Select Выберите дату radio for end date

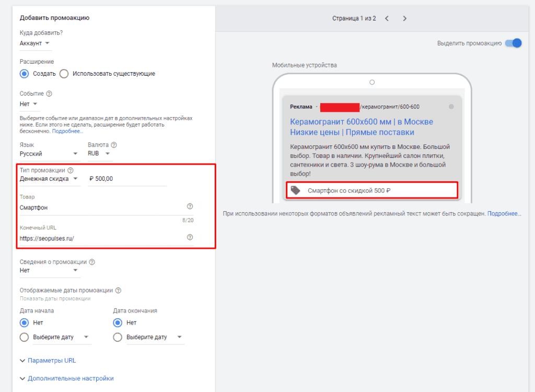click(118, 337)
